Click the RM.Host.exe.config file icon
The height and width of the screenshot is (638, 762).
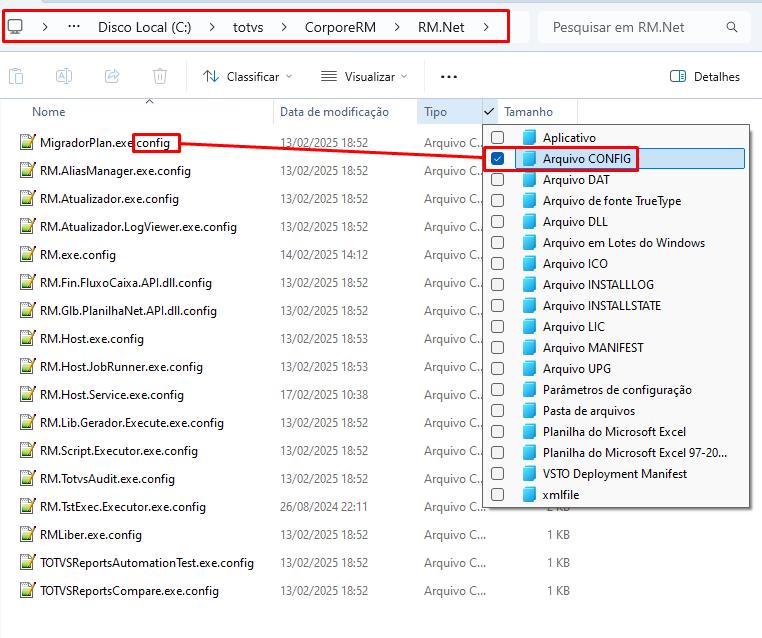click(27, 338)
